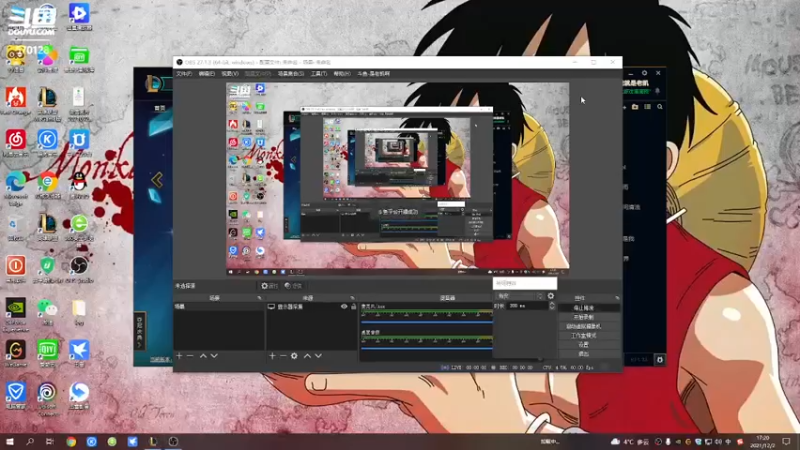Open the notification center in the system tray

point(786,441)
